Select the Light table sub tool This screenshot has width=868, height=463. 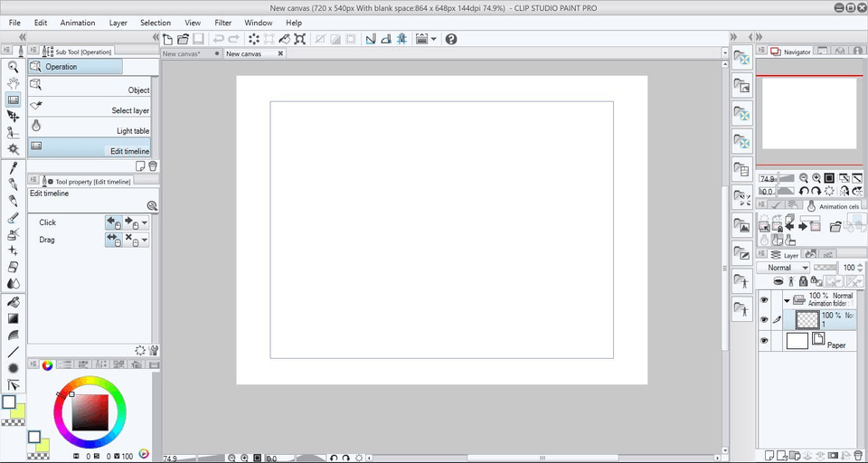[90, 131]
